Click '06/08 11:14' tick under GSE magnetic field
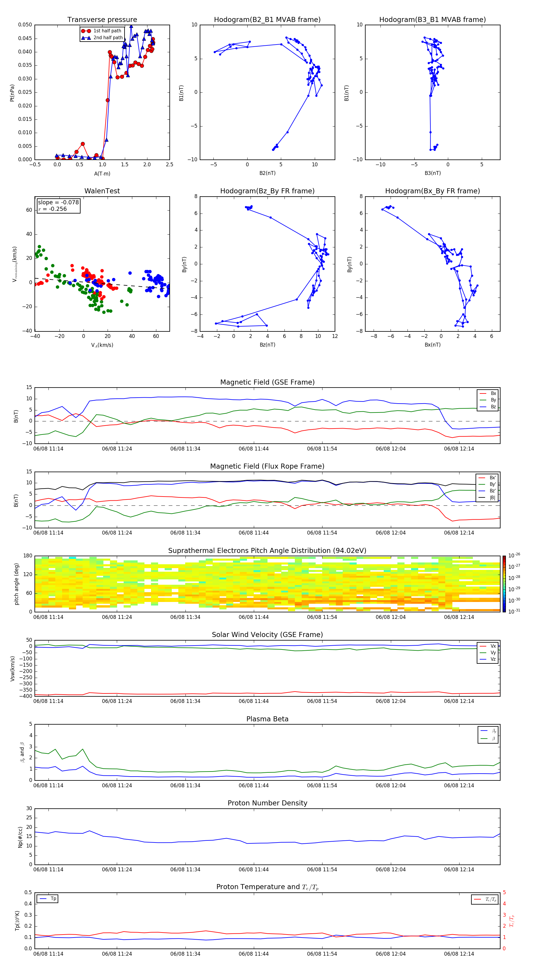Screen dimensions: 535x980 (48, 448)
